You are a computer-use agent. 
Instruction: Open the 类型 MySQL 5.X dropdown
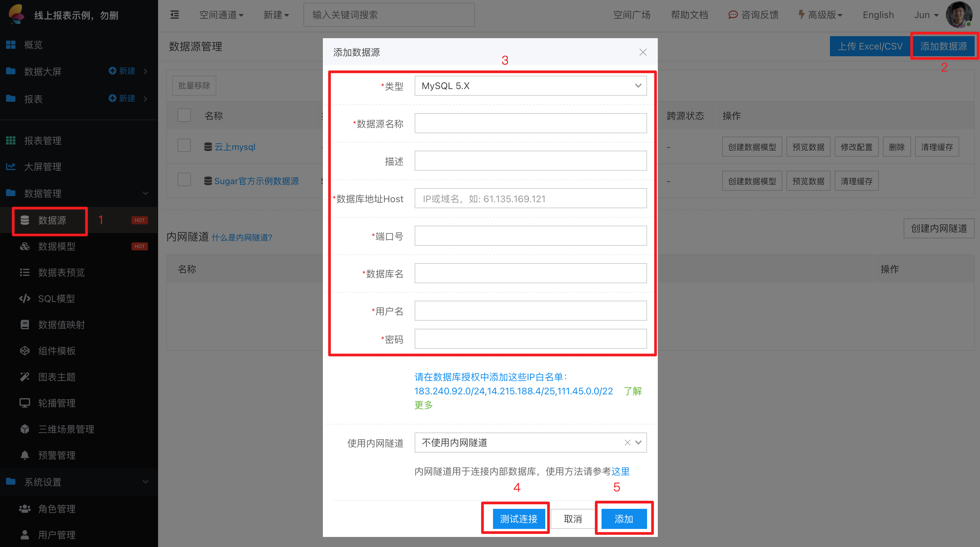pyautogui.click(x=530, y=86)
